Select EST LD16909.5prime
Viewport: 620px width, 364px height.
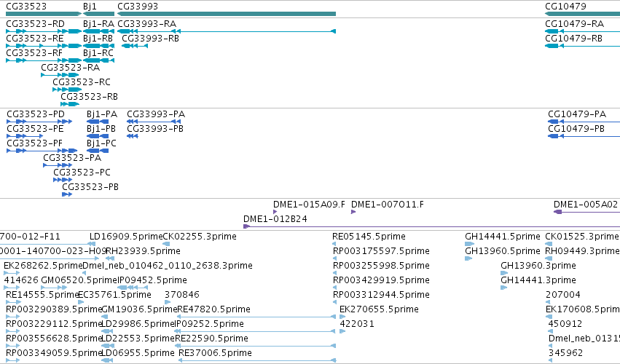click(x=93, y=244)
